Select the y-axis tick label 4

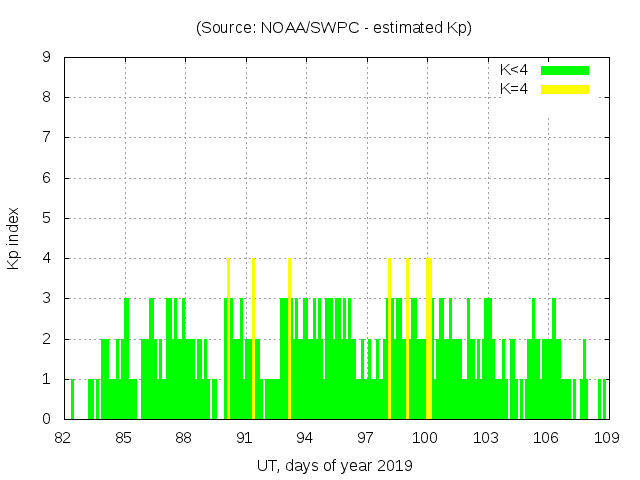(46, 259)
